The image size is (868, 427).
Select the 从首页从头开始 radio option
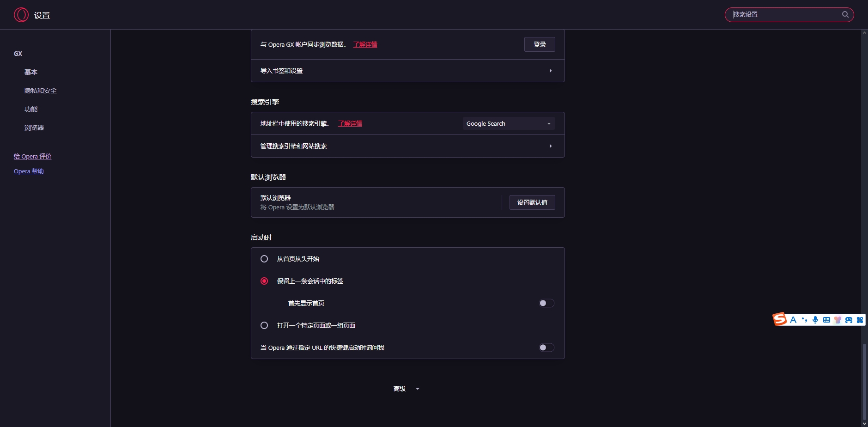264,259
